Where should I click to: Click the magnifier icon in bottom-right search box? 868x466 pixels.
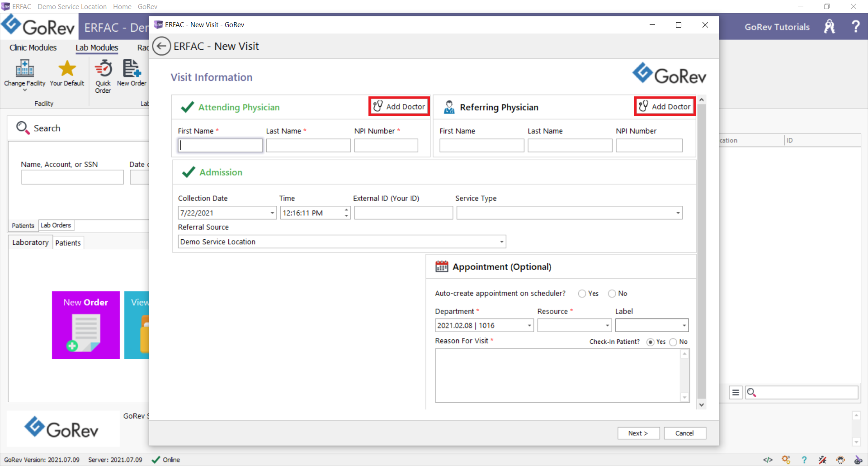pyautogui.click(x=751, y=392)
